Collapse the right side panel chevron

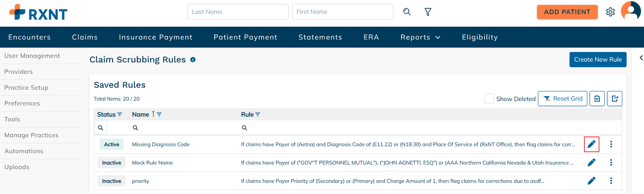[x=641, y=58]
